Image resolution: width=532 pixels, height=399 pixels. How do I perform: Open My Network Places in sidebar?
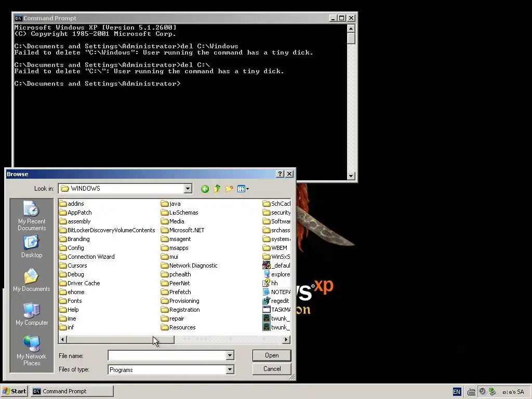[32, 351]
